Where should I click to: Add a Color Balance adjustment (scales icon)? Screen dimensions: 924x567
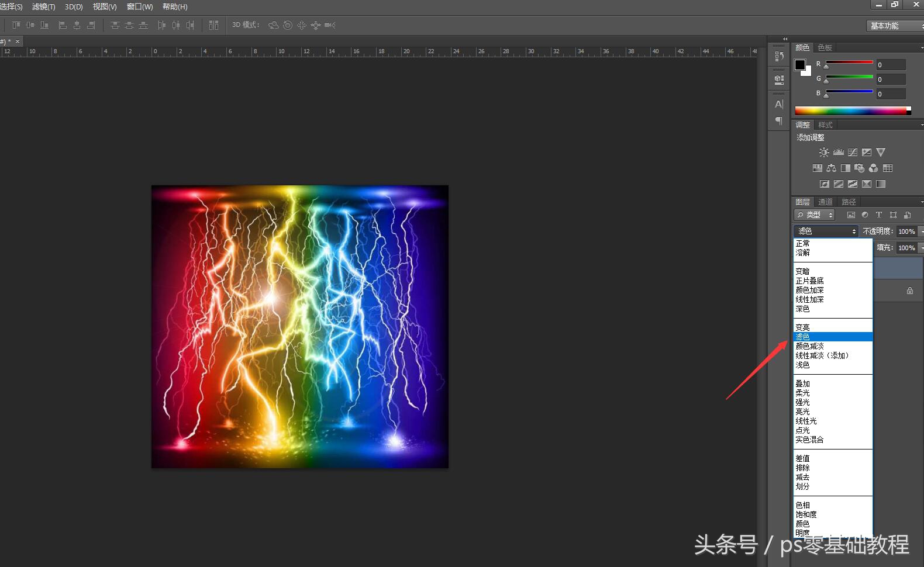pyautogui.click(x=831, y=168)
